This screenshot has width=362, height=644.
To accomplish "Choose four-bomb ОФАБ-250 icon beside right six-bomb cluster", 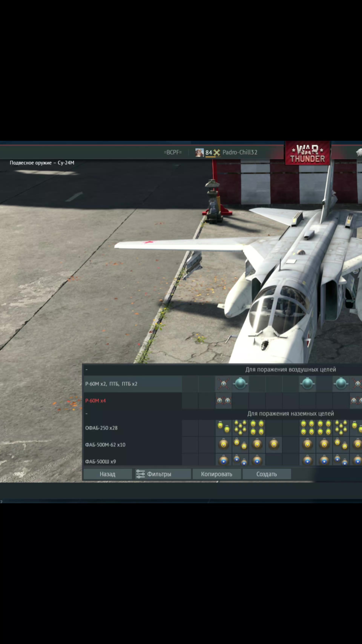I will pos(324,428).
